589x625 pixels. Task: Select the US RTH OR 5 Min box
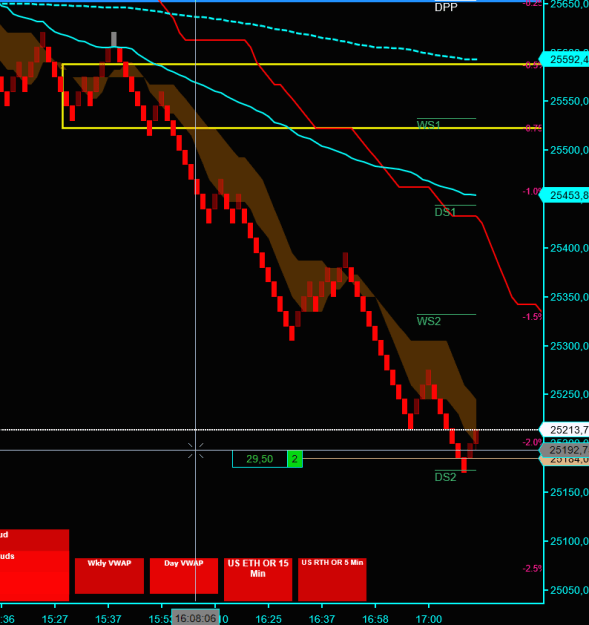[332, 579]
